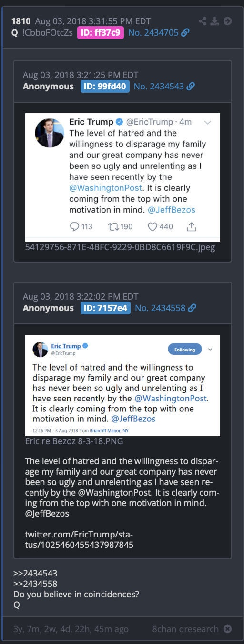Open the chevron dropdown beside Following button
The image size is (244, 644).
pyautogui.click(x=210, y=350)
